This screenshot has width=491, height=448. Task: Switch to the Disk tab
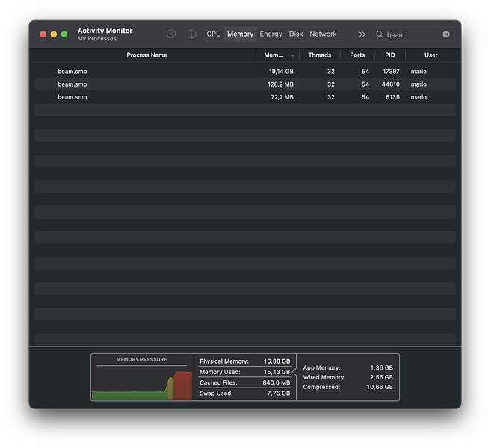click(296, 34)
